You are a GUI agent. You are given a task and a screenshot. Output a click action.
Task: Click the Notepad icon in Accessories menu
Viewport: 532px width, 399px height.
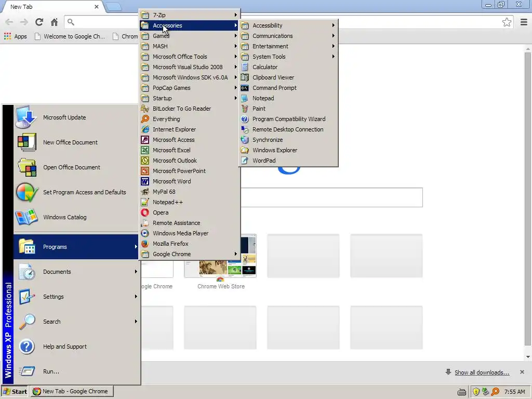[245, 98]
